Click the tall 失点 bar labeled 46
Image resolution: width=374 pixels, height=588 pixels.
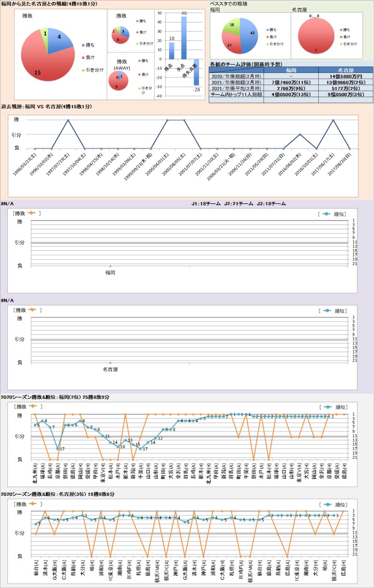click(x=184, y=38)
